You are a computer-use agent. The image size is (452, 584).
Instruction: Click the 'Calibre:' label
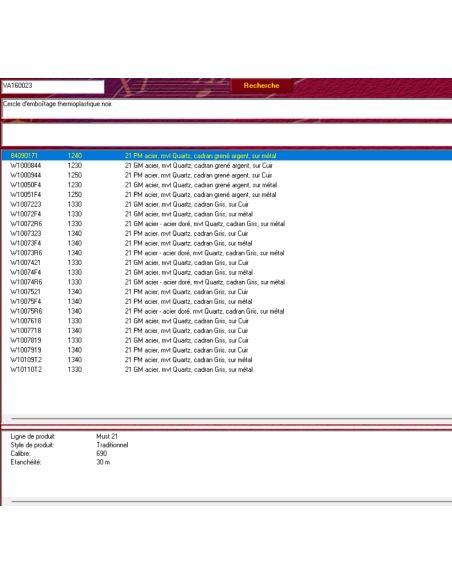pos(20,453)
